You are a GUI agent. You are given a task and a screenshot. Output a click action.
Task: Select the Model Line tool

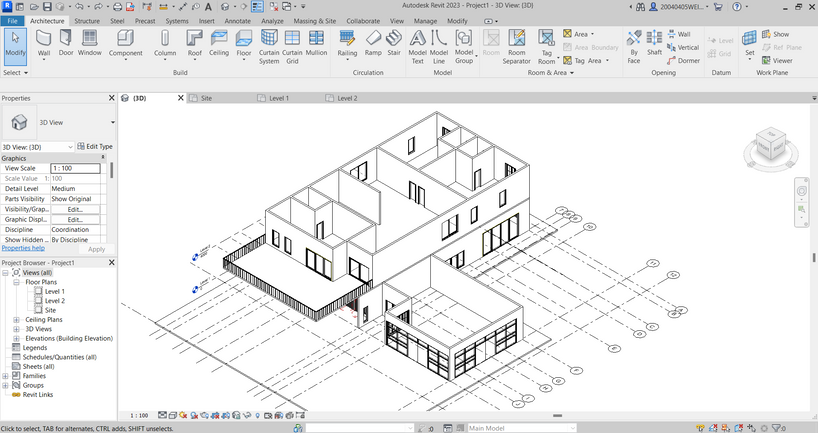[x=439, y=46]
